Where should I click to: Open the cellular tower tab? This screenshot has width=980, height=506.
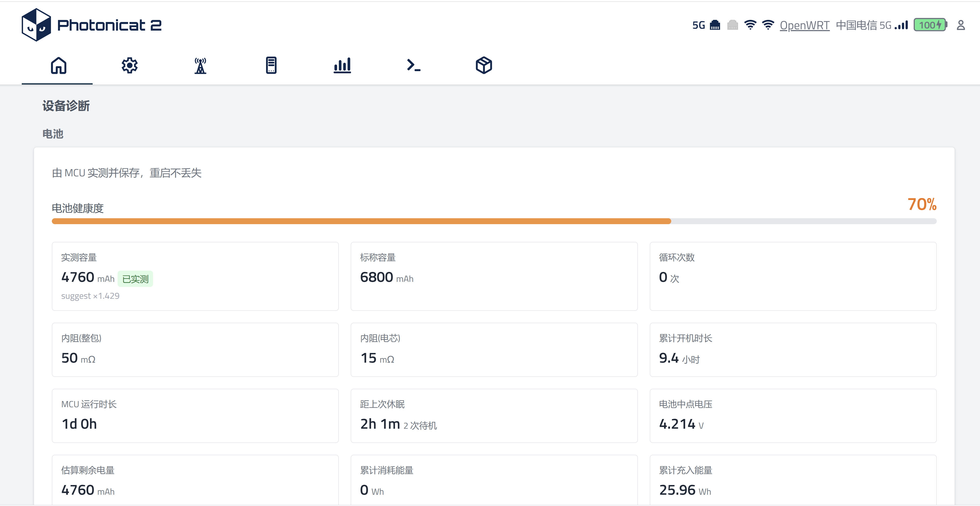click(x=201, y=65)
